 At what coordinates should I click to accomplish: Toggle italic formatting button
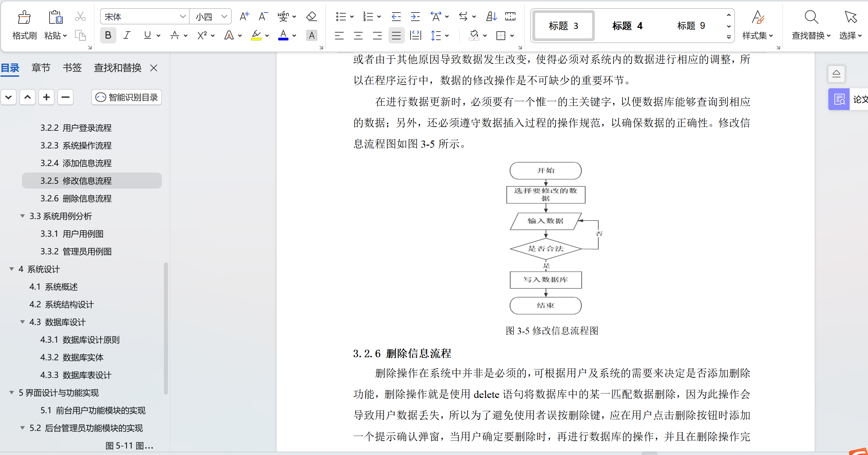127,35
